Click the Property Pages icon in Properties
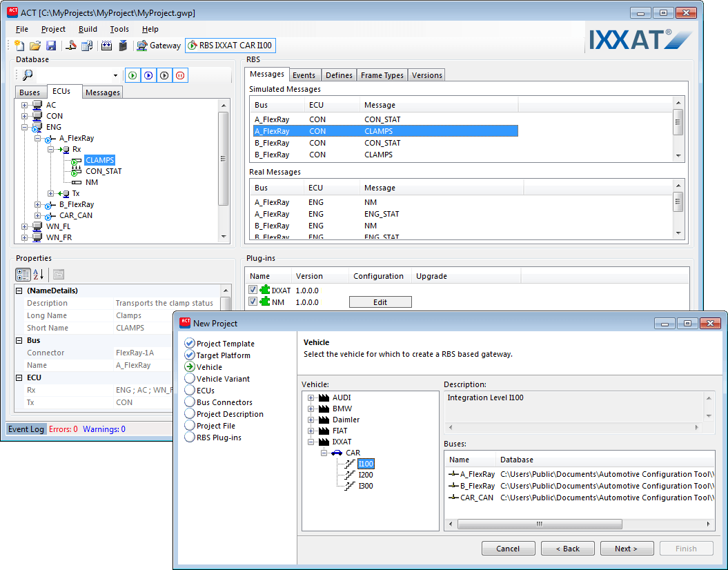The image size is (728, 570). [x=59, y=275]
